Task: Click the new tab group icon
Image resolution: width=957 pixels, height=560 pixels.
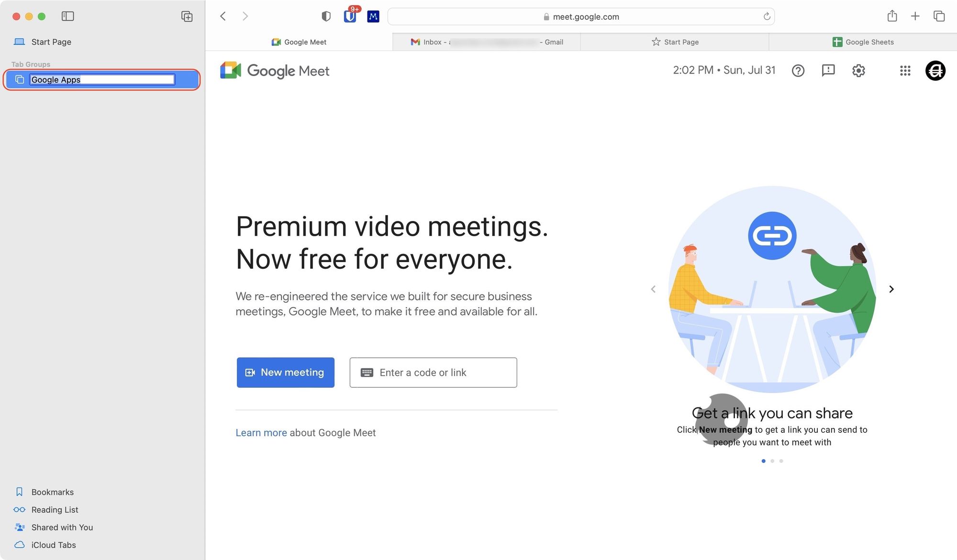Action: [187, 16]
